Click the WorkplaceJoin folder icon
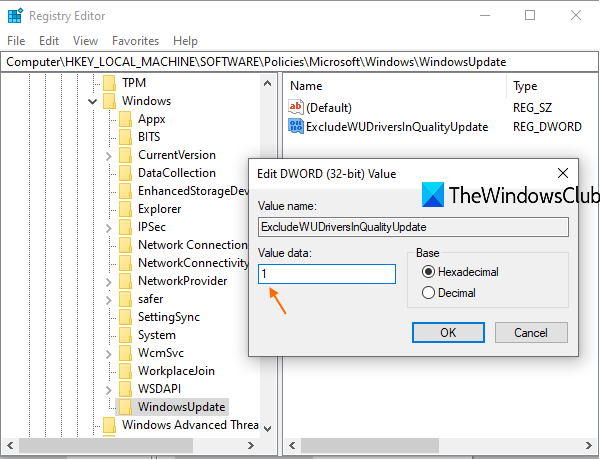The image size is (600, 460). click(125, 371)
